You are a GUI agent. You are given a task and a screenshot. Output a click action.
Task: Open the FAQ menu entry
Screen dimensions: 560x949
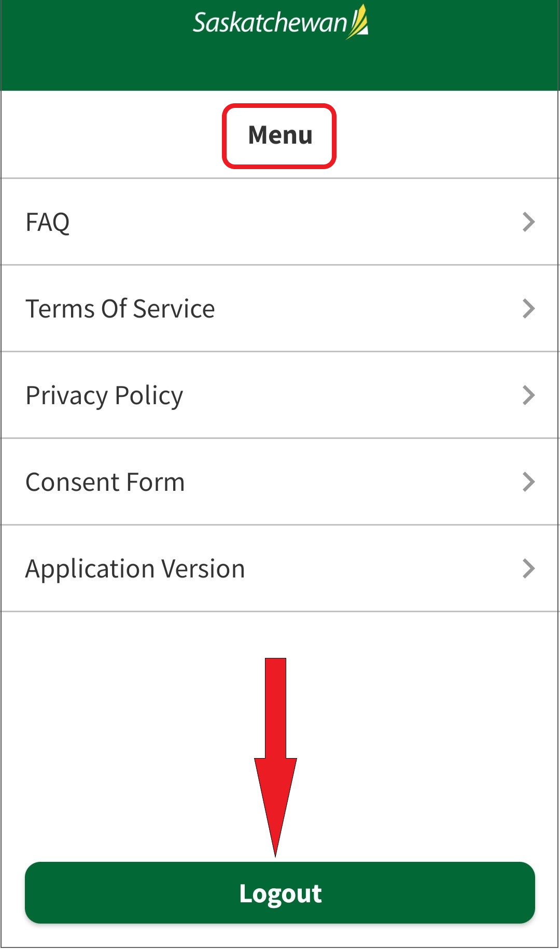(48, 222)
